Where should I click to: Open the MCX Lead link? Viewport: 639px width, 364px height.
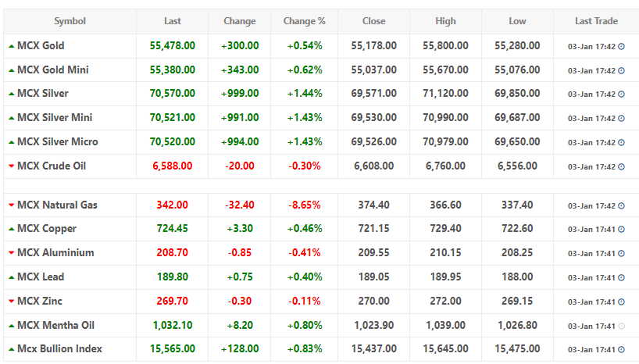coord(41,277)
